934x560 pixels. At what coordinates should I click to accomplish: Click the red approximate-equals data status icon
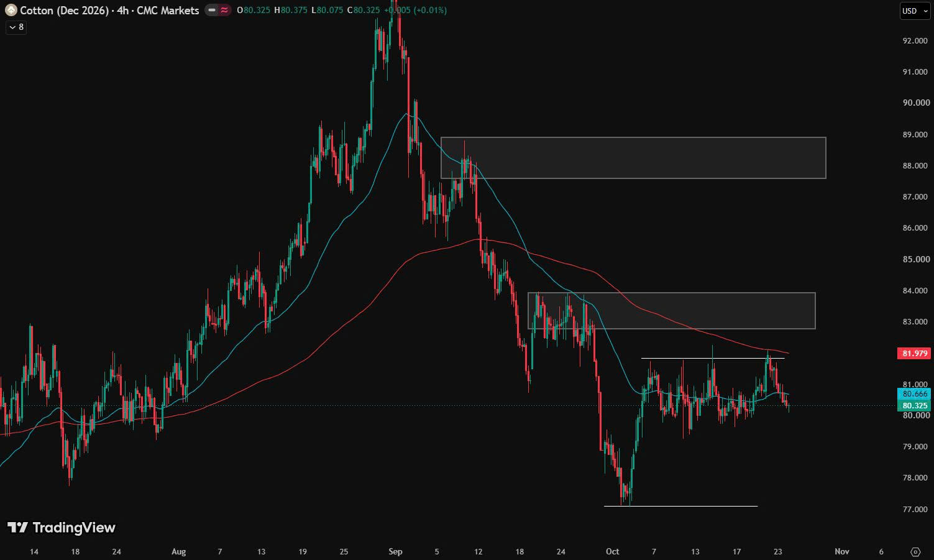[224, 11]
